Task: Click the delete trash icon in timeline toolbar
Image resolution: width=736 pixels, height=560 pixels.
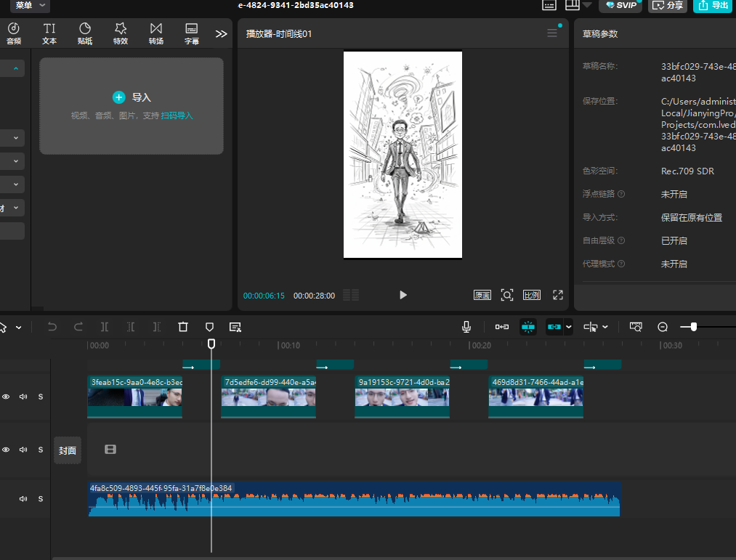Action: (x=183, y=327)
